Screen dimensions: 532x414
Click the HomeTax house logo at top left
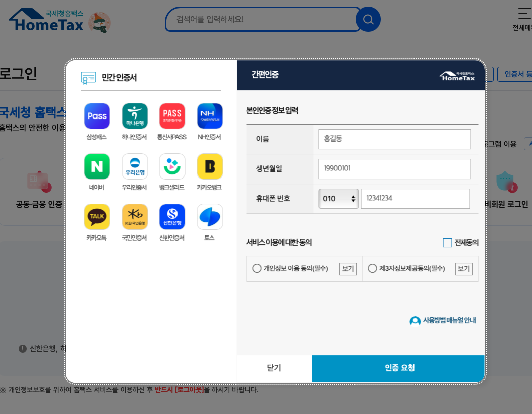click(x=46, y=20)
